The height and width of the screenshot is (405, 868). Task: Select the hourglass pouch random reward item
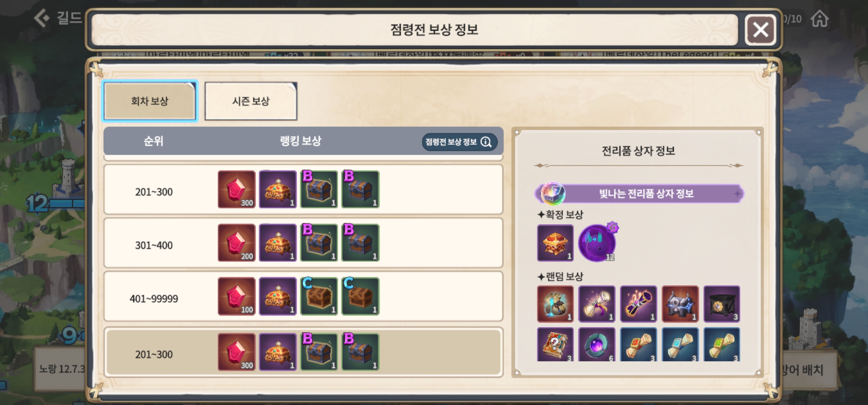[x=555, y=304]
